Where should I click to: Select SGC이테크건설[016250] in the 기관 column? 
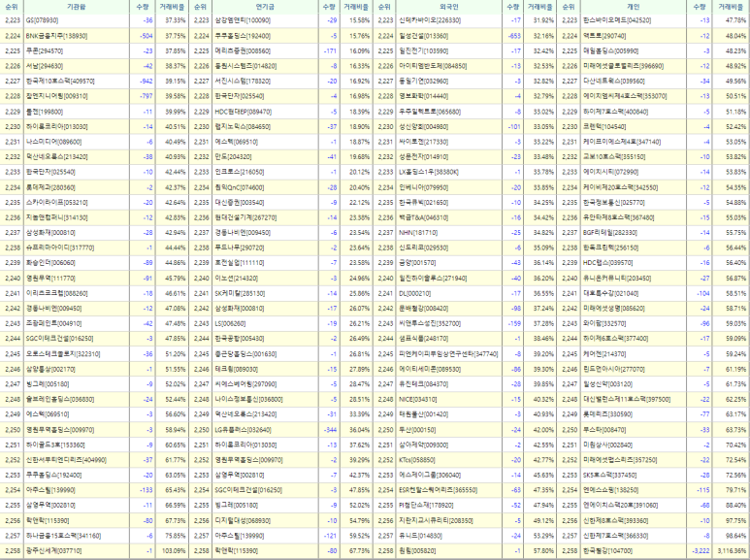59,339
